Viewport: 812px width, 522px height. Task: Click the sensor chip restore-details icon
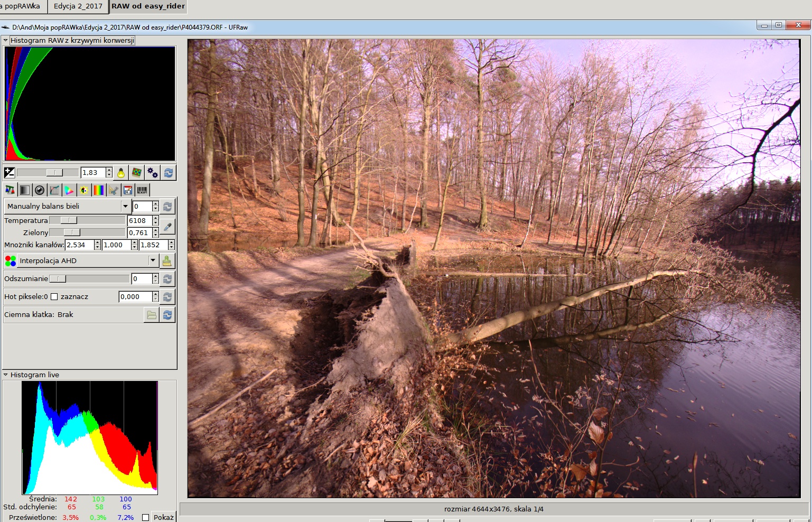(137, 173)
